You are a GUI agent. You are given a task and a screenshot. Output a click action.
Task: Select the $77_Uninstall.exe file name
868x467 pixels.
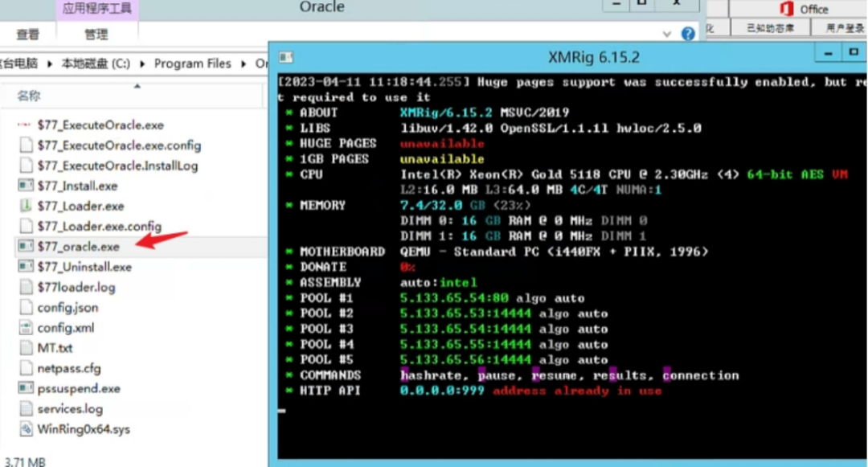click(84, 267)
